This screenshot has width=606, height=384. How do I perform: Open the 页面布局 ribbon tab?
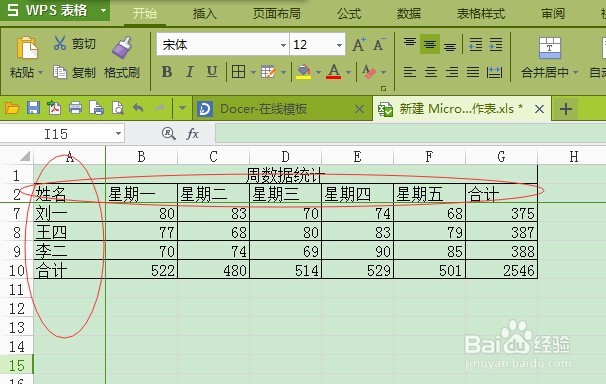tap(277, 14)
